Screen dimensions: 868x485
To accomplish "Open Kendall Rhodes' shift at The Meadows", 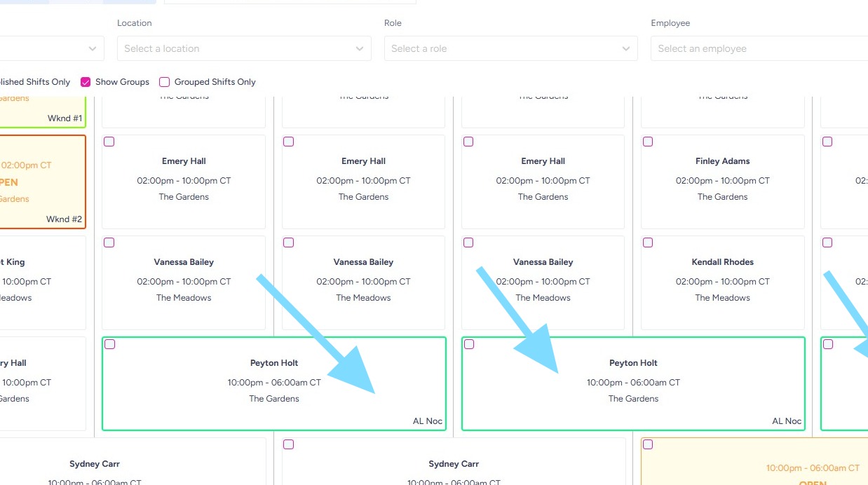I will tap(722, 281).
